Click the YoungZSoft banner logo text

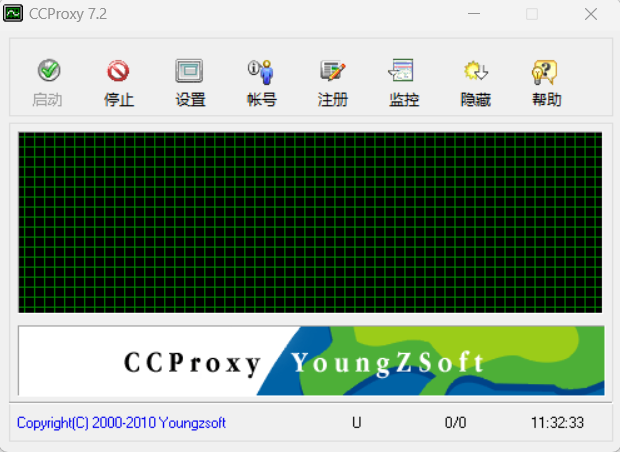(x=388, y=362)
